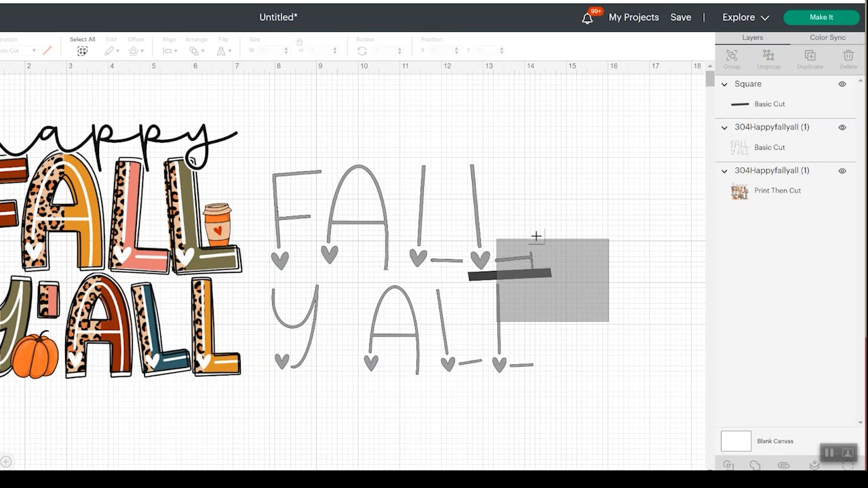This screenshot has height=488, width=868.
Task: Click the Rotate icon
Action: click(x=362, y=51)
